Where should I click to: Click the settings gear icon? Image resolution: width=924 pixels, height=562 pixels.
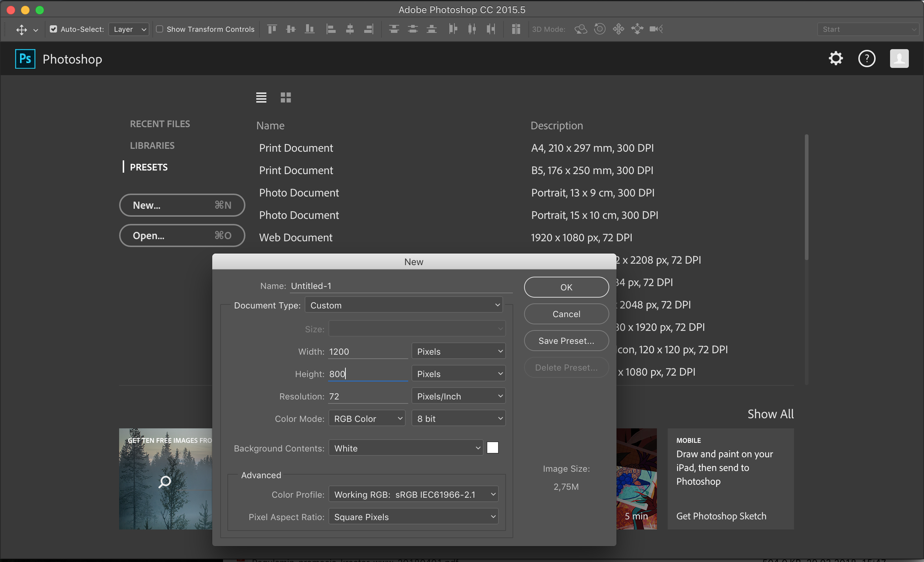click(x=836, y=59)
